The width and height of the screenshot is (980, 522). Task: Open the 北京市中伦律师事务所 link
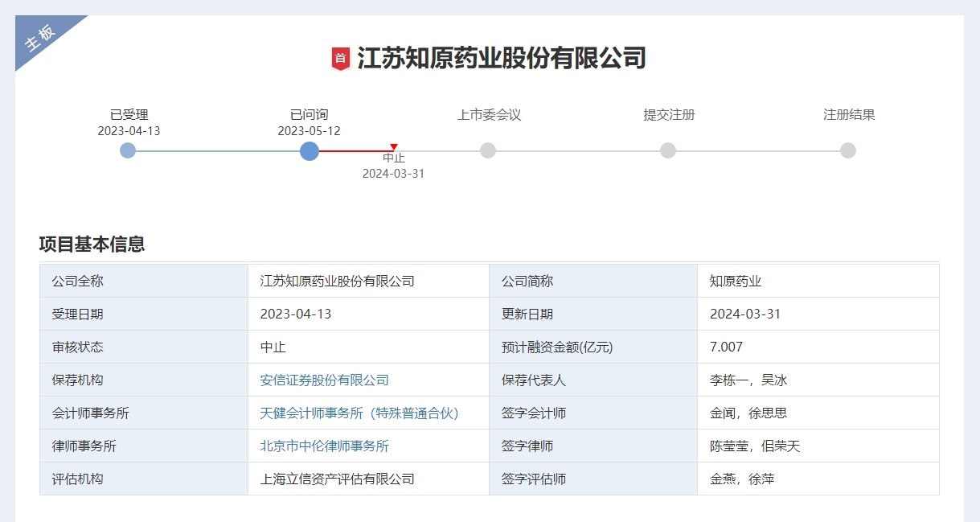point(325,446)
